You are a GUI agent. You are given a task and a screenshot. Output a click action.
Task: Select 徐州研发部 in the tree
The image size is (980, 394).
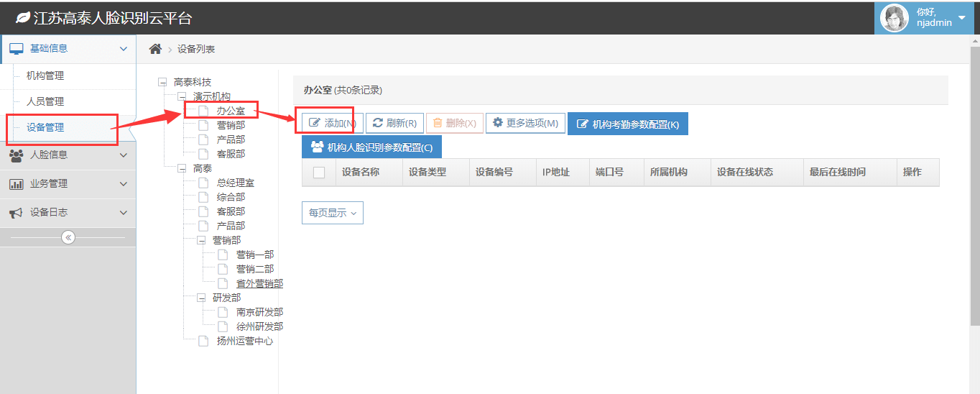[259, 326]
